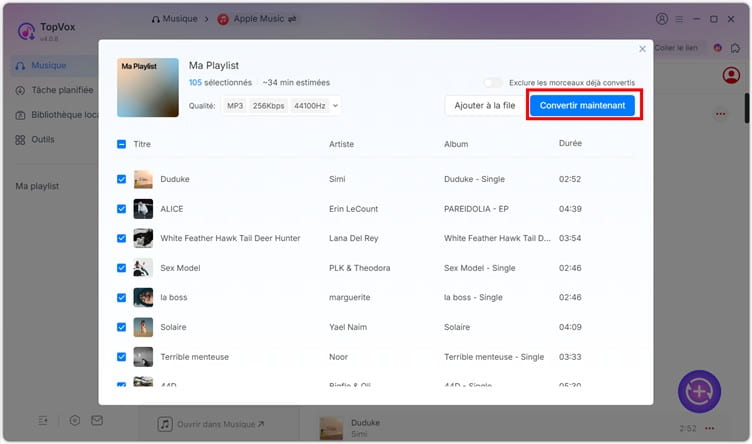Click album PAREIDOLIA - EP

coord(476,209)
